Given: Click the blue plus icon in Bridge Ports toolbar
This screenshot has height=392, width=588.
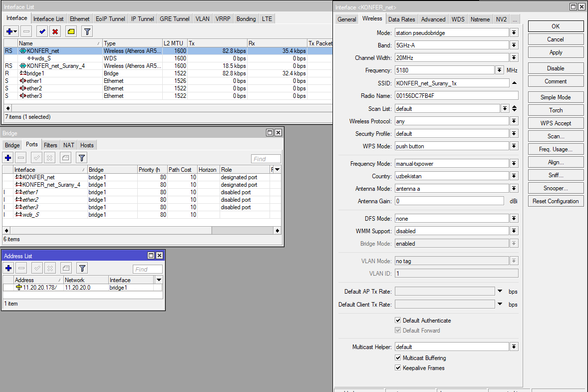Looking at the screenshot, I should coord(8,158).
